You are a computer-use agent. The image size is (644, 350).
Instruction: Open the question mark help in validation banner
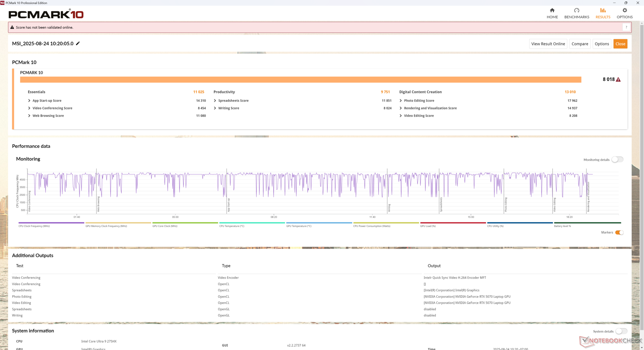click(x=626, y=27)
